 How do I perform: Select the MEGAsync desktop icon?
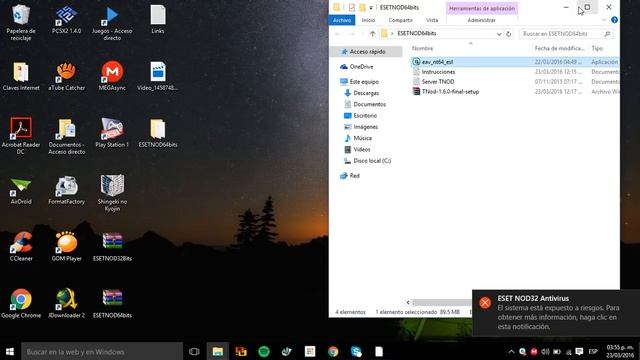[x=112, y=76]
